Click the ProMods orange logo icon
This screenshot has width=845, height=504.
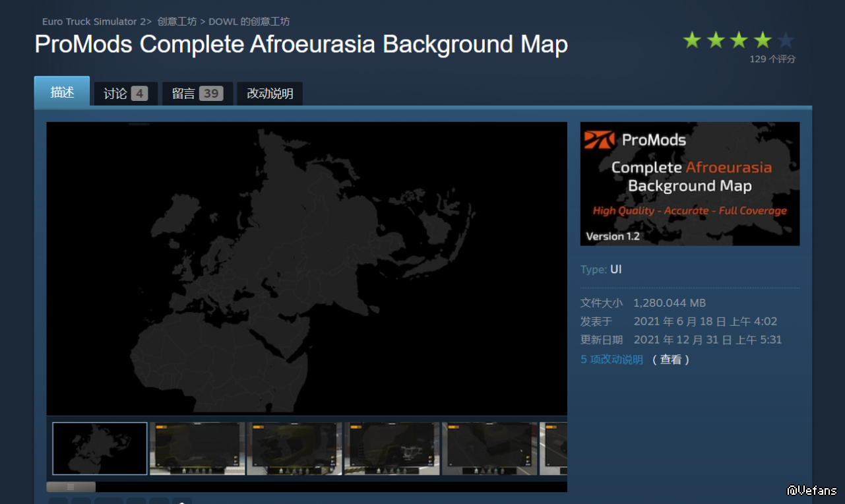(599, 140)
